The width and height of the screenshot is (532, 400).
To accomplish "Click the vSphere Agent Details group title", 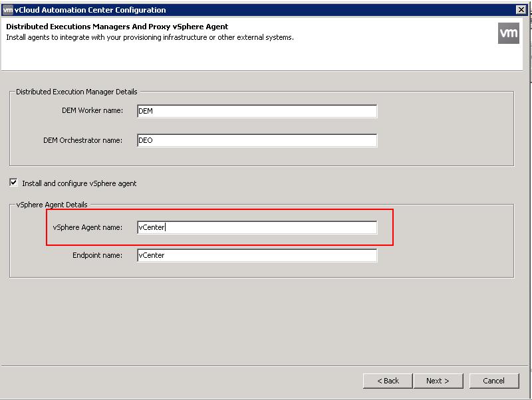I will [x=52, y=205].
